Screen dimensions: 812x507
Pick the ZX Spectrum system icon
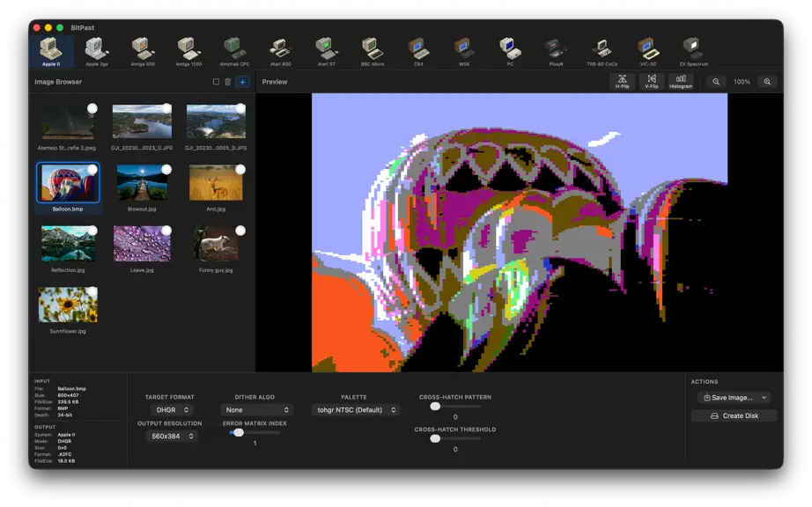pos(693,52)
